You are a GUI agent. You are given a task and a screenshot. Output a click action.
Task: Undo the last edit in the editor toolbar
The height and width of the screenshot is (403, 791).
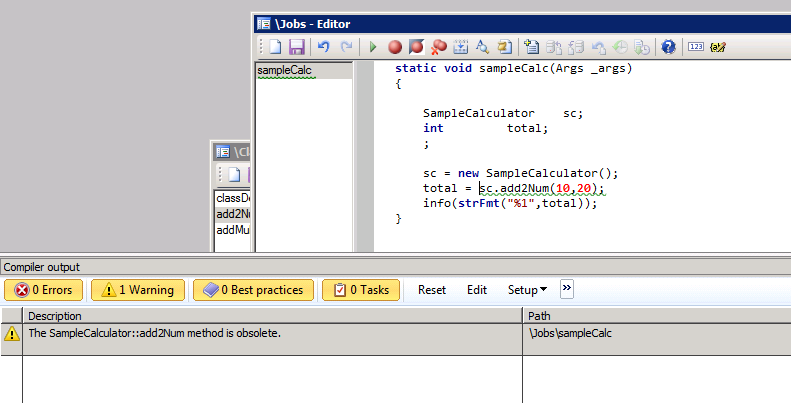[323, 47]
